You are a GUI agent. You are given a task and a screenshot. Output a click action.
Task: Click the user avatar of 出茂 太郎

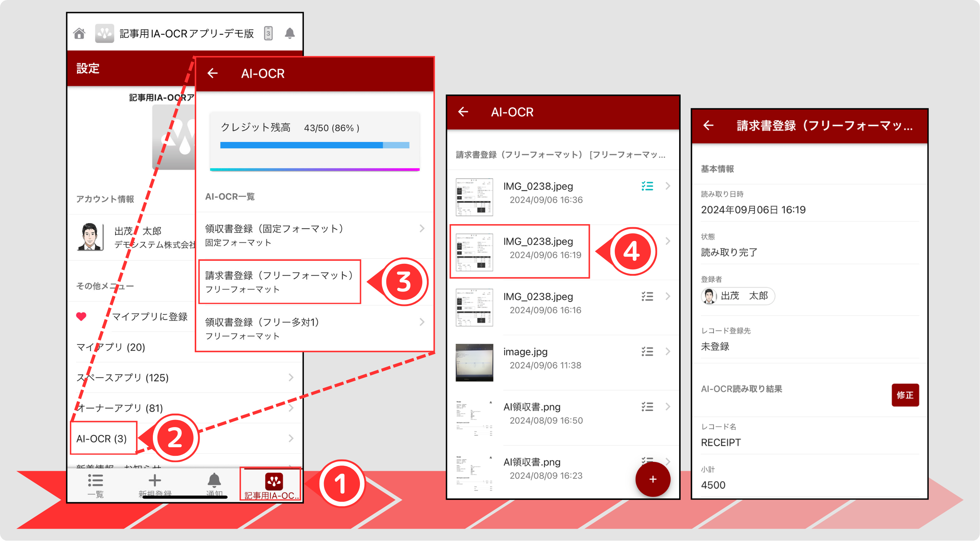click(90, 237)
